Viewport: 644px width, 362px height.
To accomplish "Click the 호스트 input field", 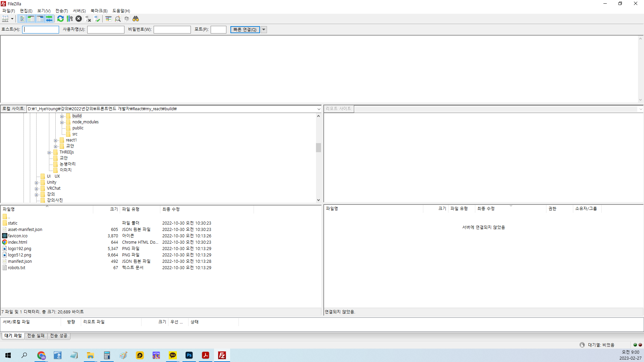I will (41, 29).
